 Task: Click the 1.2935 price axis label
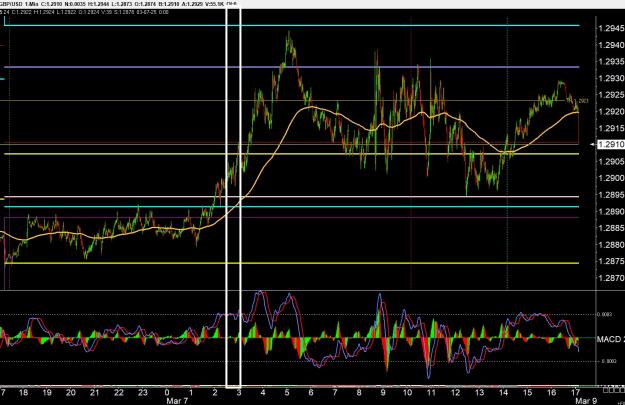611,61
